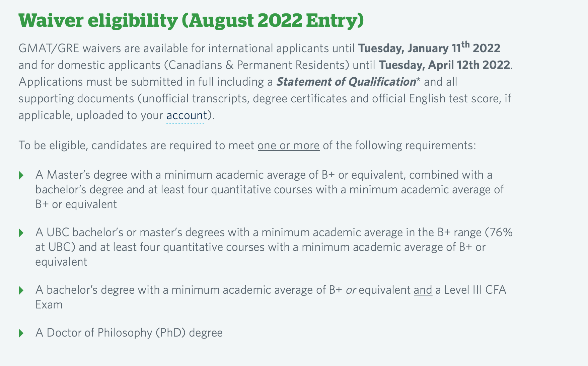Click the italic 'or' in bachelor's requirement

tap(351, 290)
